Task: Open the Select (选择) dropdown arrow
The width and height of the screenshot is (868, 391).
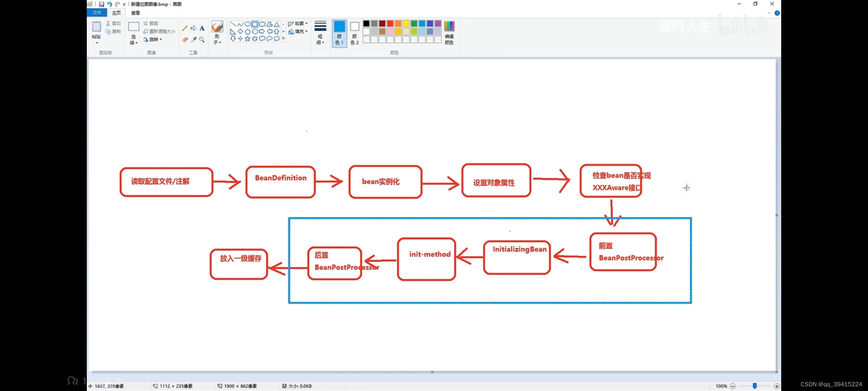Action: 136,43
